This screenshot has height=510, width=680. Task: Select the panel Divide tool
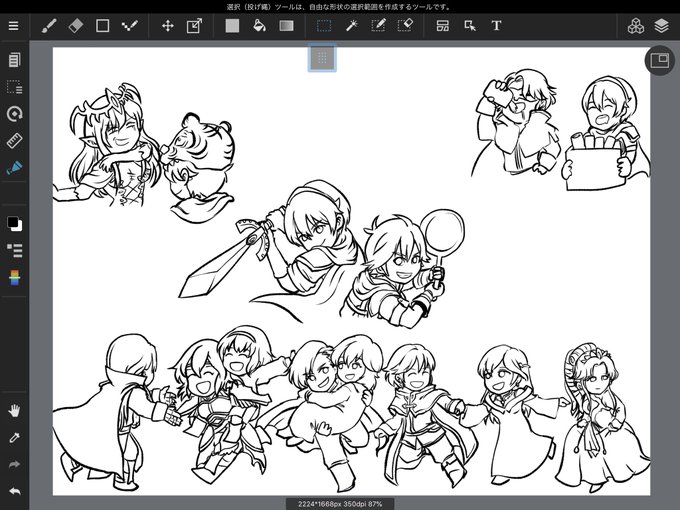coord(443,26)
